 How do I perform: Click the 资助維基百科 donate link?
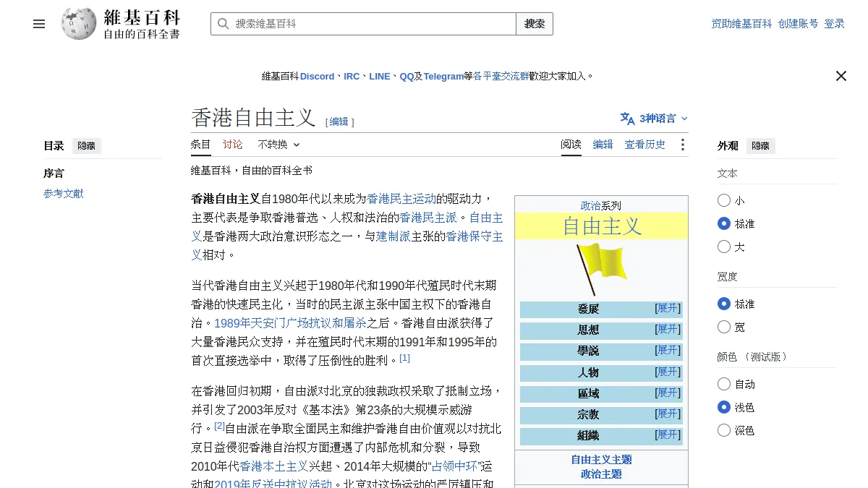(x=741, y=24)
